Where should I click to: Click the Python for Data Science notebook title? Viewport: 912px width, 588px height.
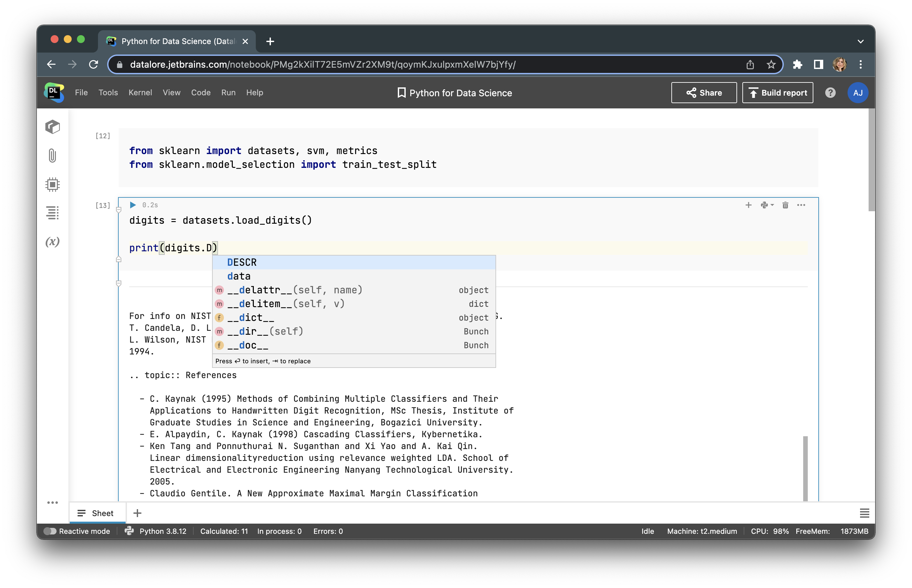(460, 93)
